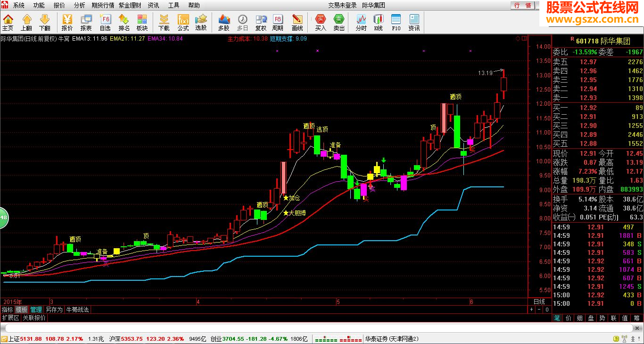This screenshot has width=644, height=344.
Task: Click the 下翻 page-down arrow icon
Action: pos(44,22)
